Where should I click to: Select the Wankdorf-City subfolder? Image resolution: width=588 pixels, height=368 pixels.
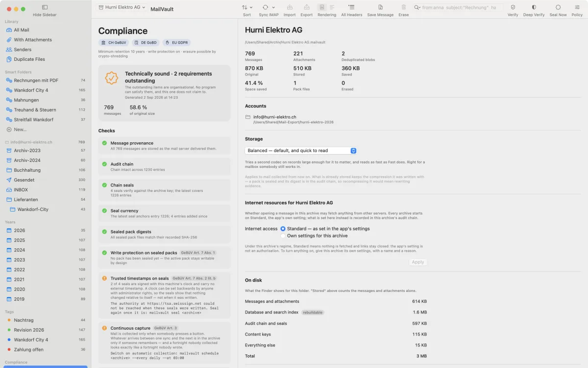pyautogui.click(x=32, y=210)
